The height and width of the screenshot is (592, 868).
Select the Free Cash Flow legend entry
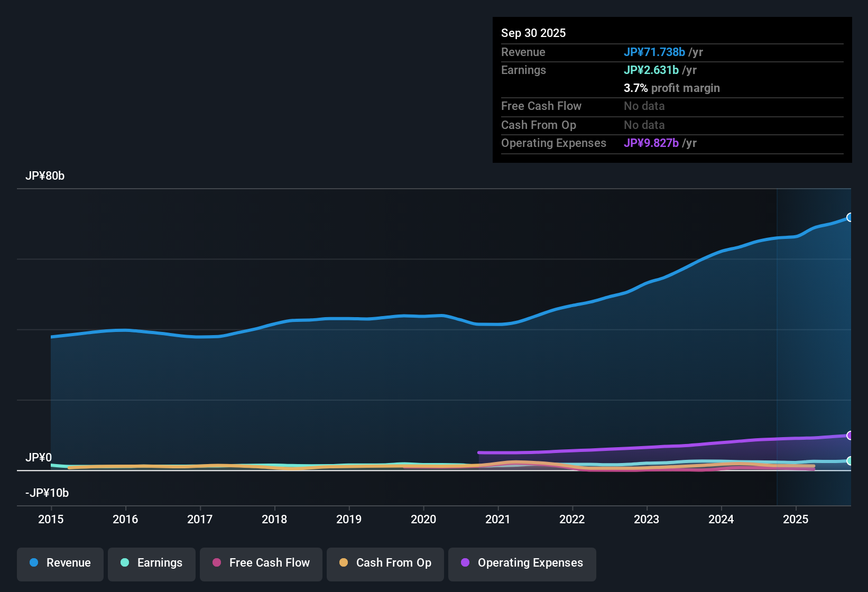[261, 563]
